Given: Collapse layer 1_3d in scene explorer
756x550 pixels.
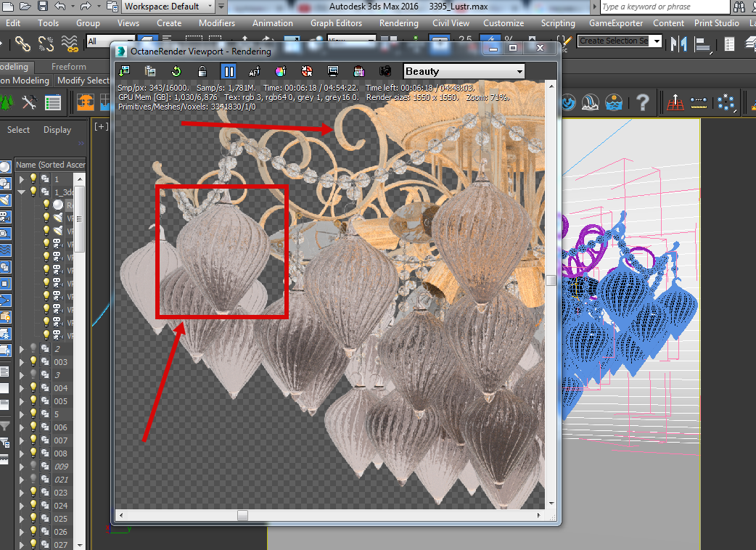Looking at the screenshot, I should pyautogui.click(x=21, y=192).
